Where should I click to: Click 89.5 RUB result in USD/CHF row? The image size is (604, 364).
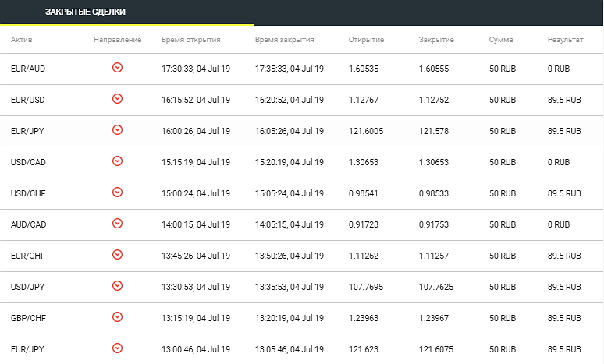tap(564, 193)
